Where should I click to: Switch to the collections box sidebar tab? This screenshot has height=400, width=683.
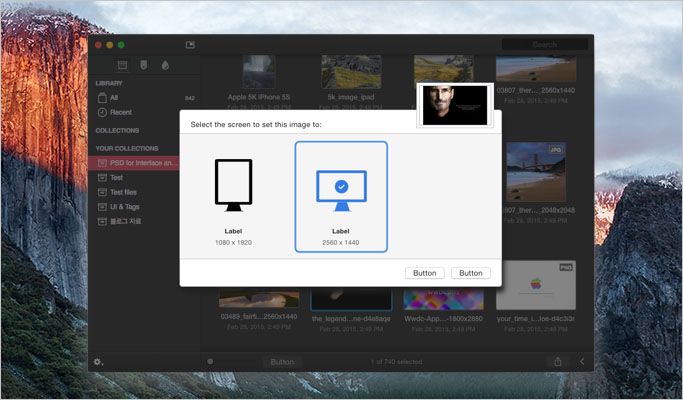[122, 65]
